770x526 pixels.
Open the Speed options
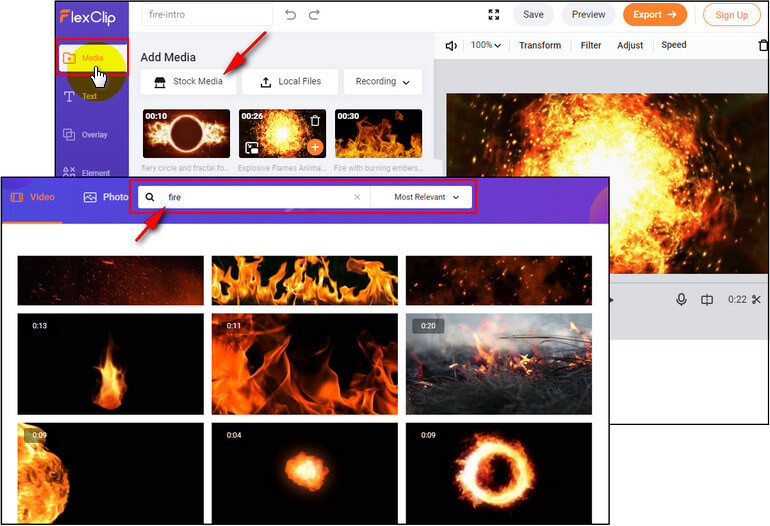tap(674, 45)
